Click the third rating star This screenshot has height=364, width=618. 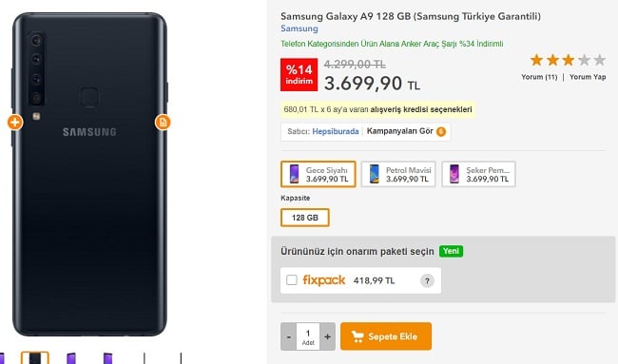(x=568, y=60)
